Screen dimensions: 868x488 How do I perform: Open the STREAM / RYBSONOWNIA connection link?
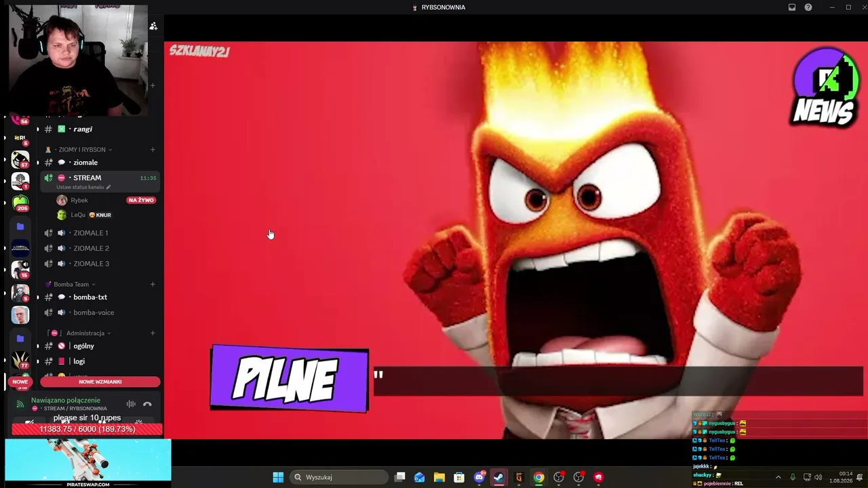[x=74, y=409]
